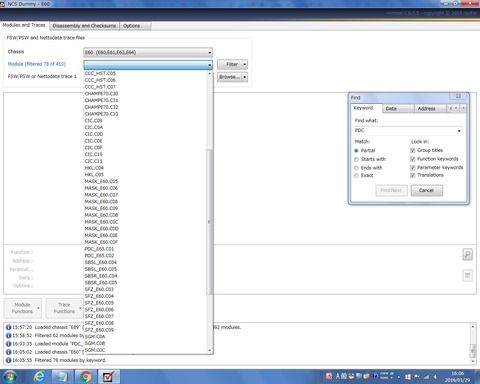Click the module list scroll-down arrow

tap(210, 350)
